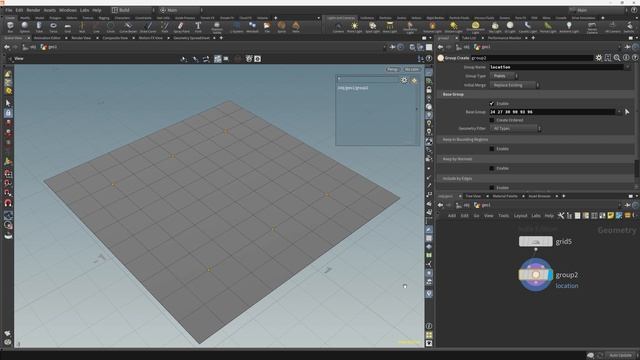Click the Group Name input field
The width and height of the screenshot is (640, 360).
click(556, 67)
